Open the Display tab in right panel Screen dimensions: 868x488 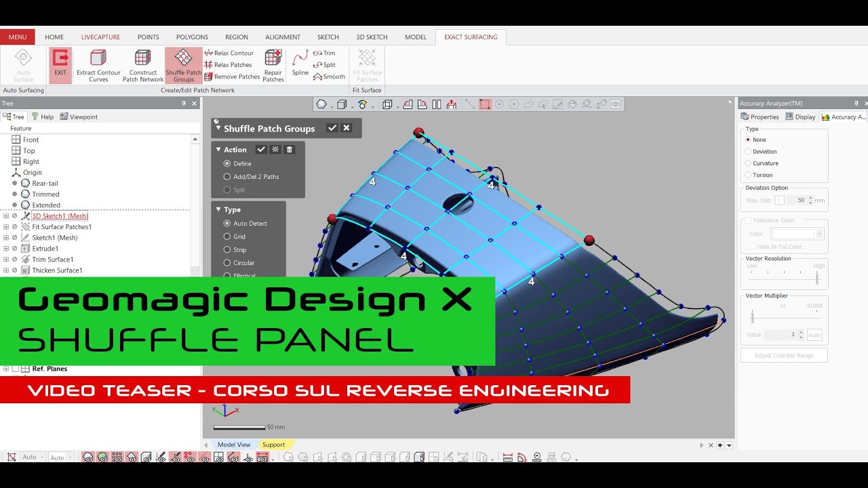800,117
